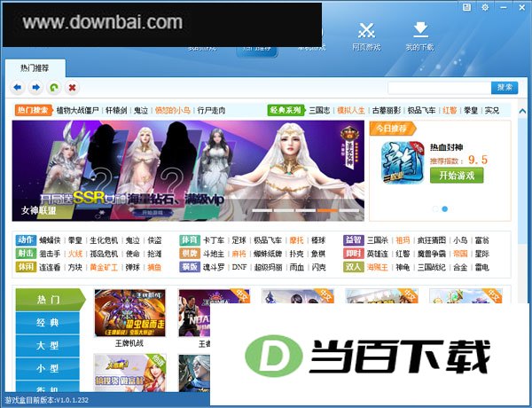532x408 pixels.
Task: Click the orange 今日推荐 ribbon
Action: pyautogui.click(x=393, y=129)
